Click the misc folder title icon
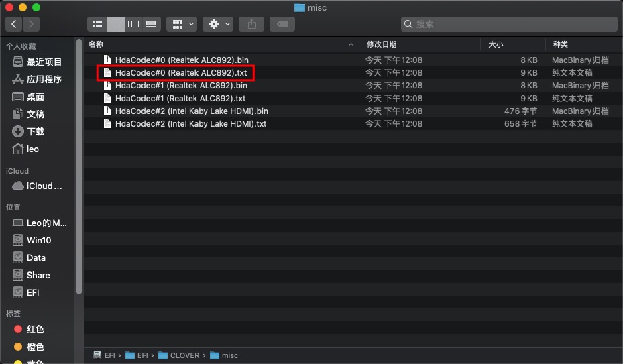Screen dimensions: 623x364 coord(300,7)
